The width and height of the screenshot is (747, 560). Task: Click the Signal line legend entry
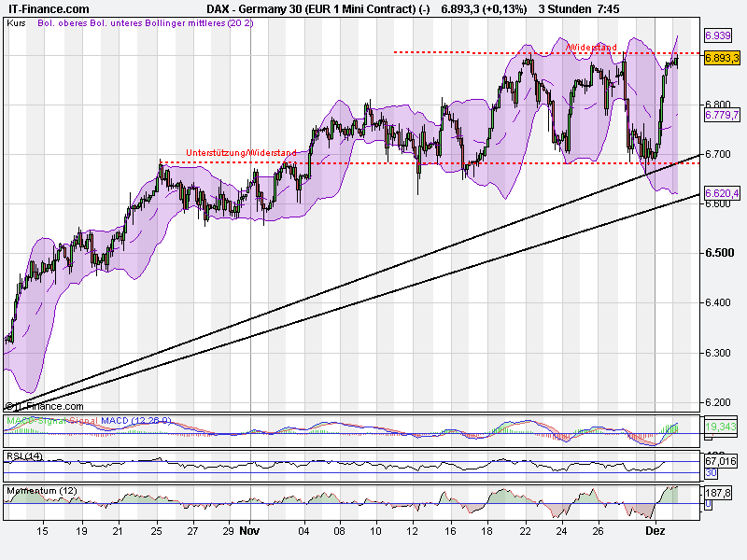pos(84,422)
